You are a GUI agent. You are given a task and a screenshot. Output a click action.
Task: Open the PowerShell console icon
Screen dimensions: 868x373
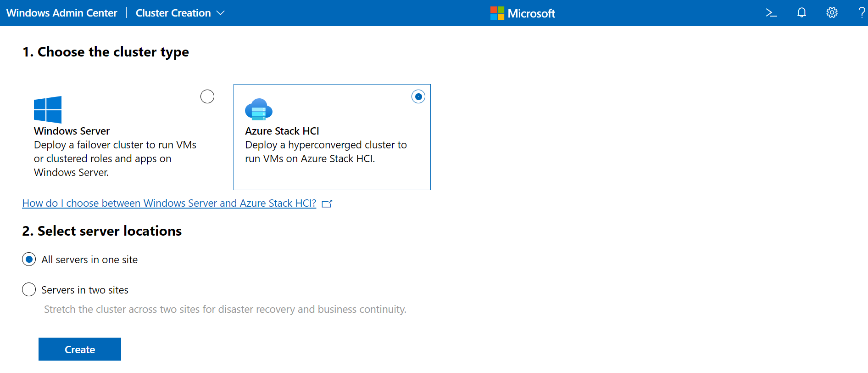point(771,13)
